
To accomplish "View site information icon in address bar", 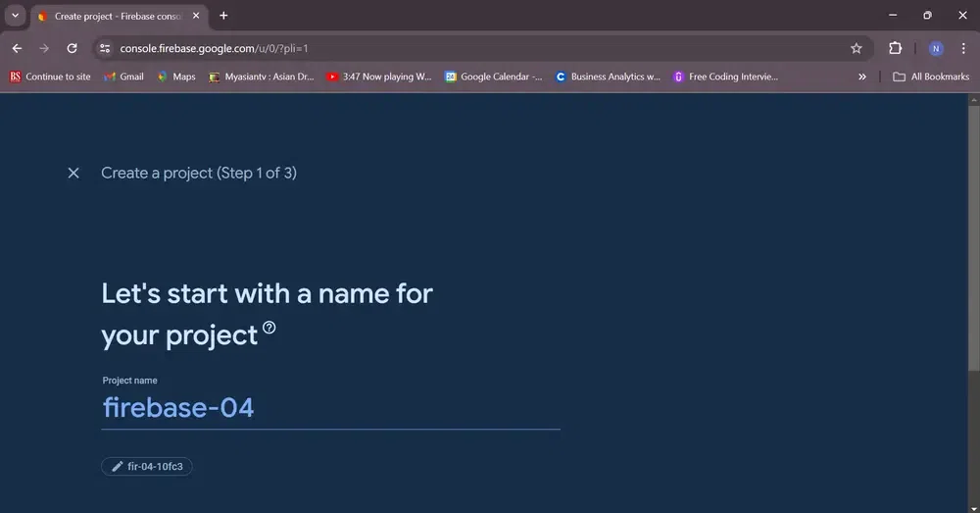I will (105, 48).
